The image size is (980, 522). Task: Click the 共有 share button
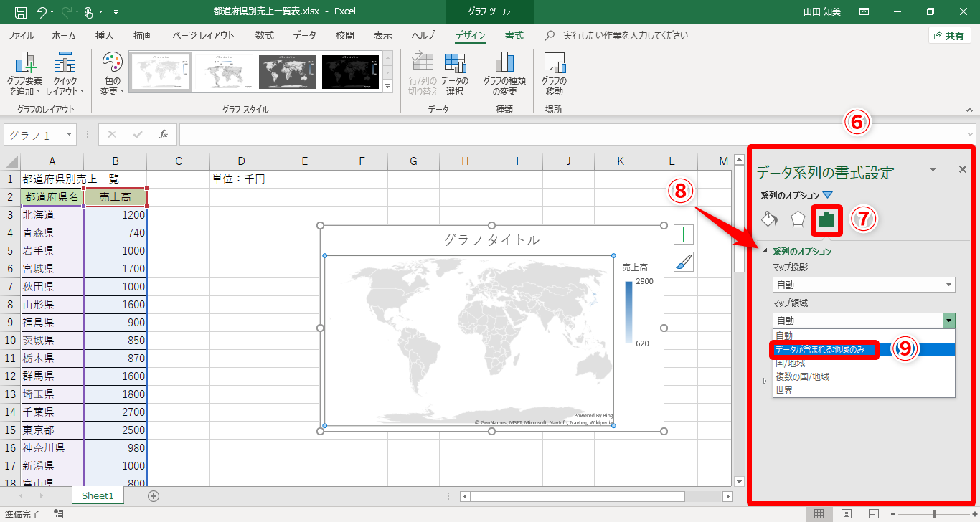(x=950, y=36)
